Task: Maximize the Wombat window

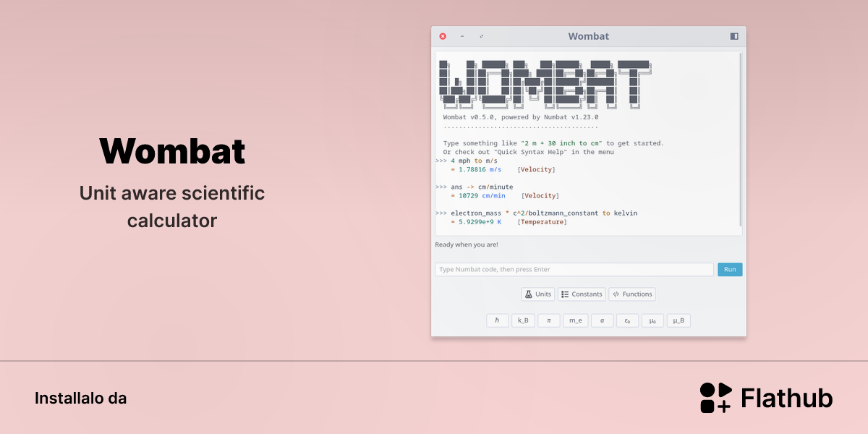Action: 481,36
